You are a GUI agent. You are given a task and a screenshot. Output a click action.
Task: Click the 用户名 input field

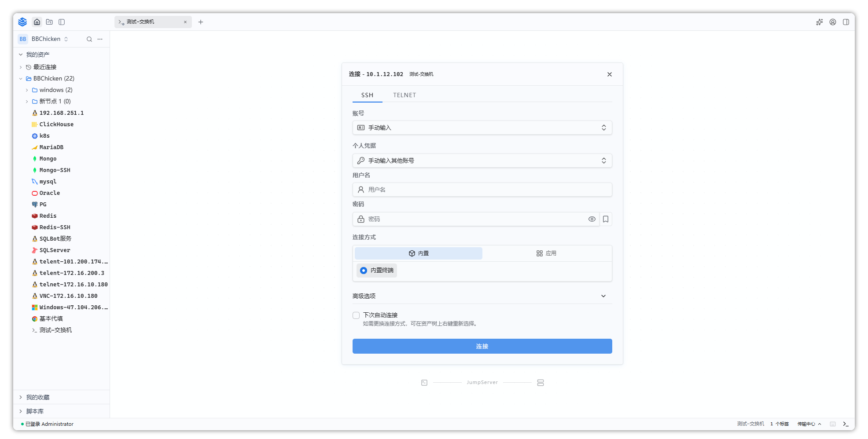(482, 190)
